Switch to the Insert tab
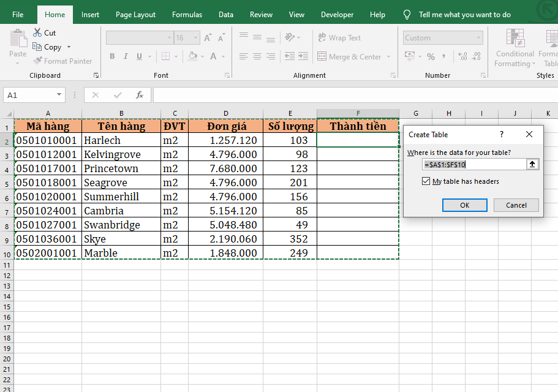Image resolution: width=558 pixels, height=392 pixels. pyautogui.click(x=90, y=15)
